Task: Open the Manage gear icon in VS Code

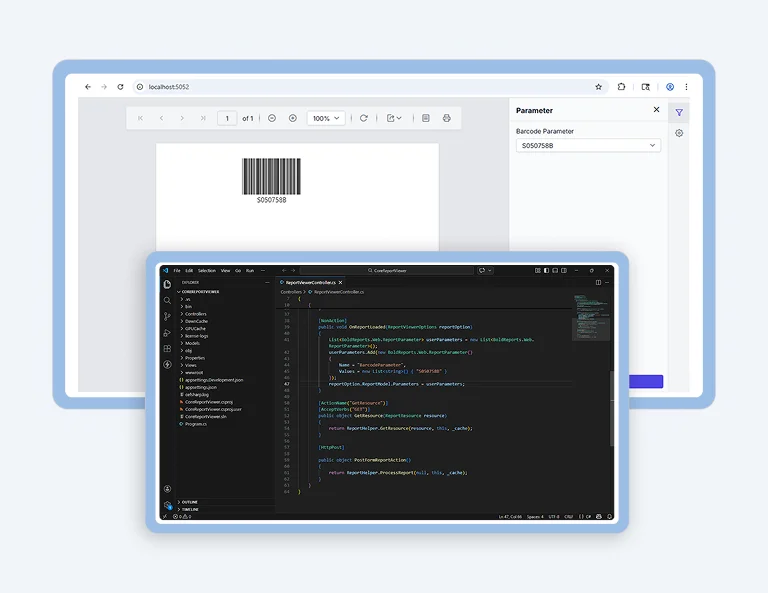Action: click(x=168, y=505)
